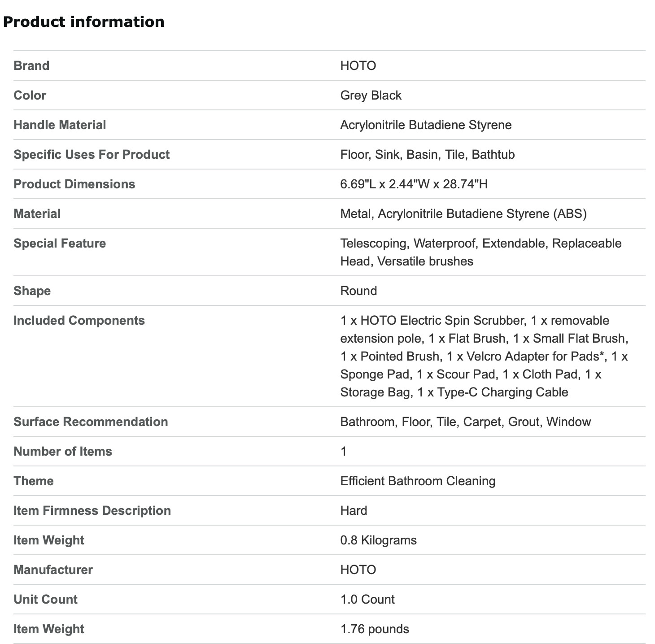Click the included components description text

pyautogui.click(x=484, y=356)
